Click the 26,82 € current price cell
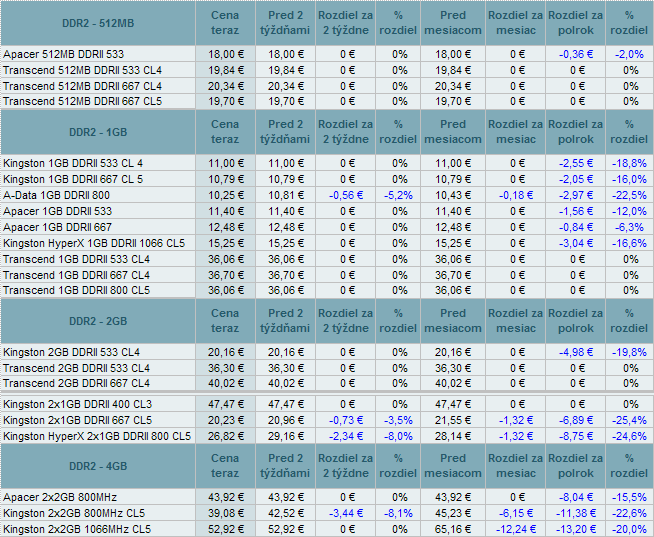The image size is (654, 537). coord(226,436)
